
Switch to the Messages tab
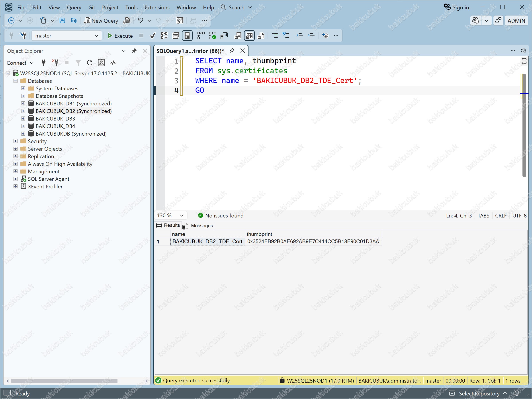click(x=198, y=226)
